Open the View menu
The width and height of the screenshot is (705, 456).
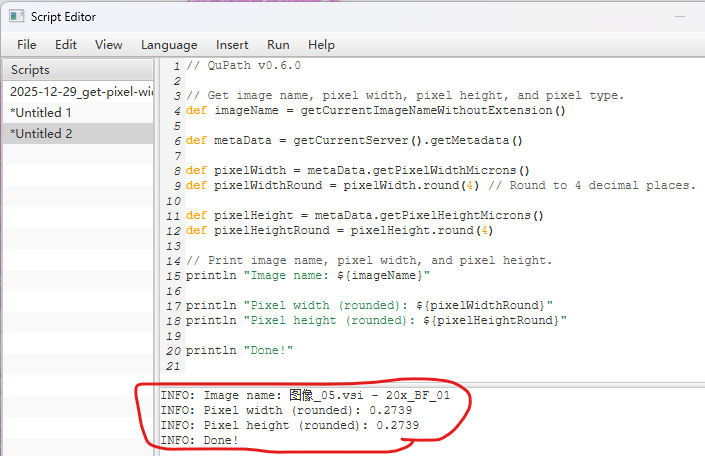(x=109, y=45)
